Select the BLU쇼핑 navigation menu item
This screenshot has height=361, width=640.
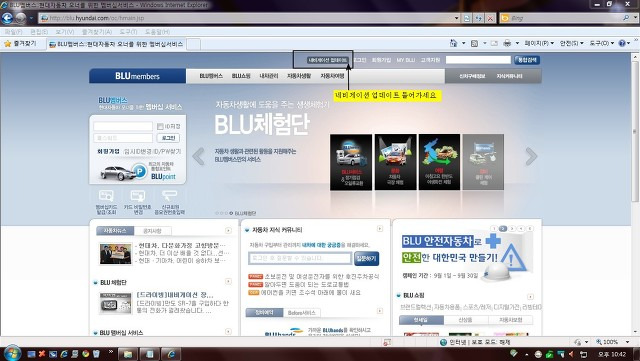click(241, 76)
